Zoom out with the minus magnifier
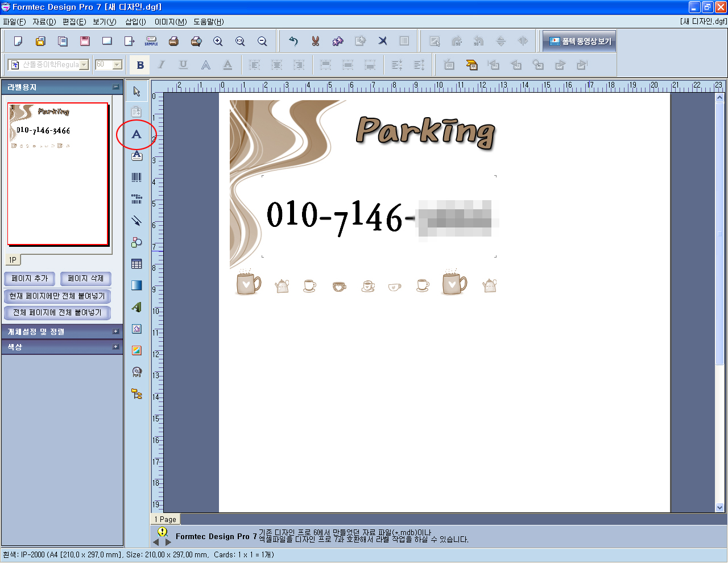The height and width of the screenshot is (563, 728). pos(262,41)
